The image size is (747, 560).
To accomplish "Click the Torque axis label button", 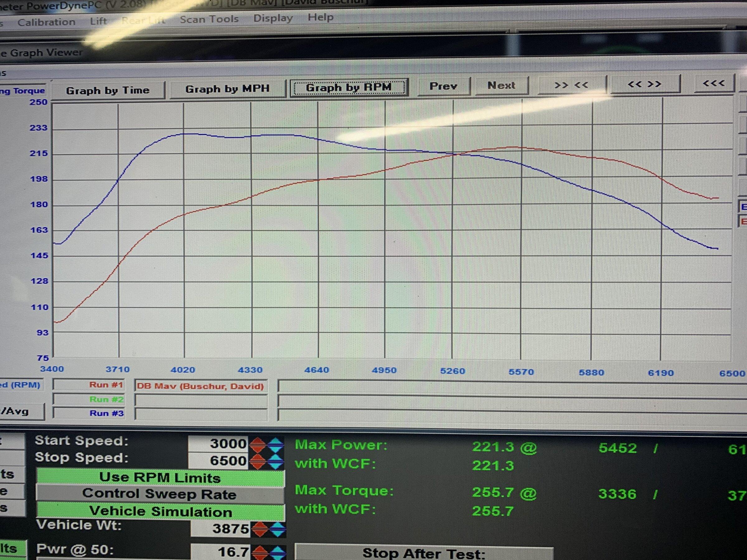I will (22, 91).
